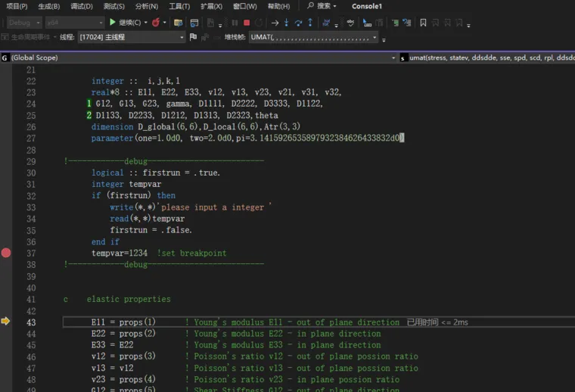
Task: Open the 生成(B) menu
Action: [48, 6]
